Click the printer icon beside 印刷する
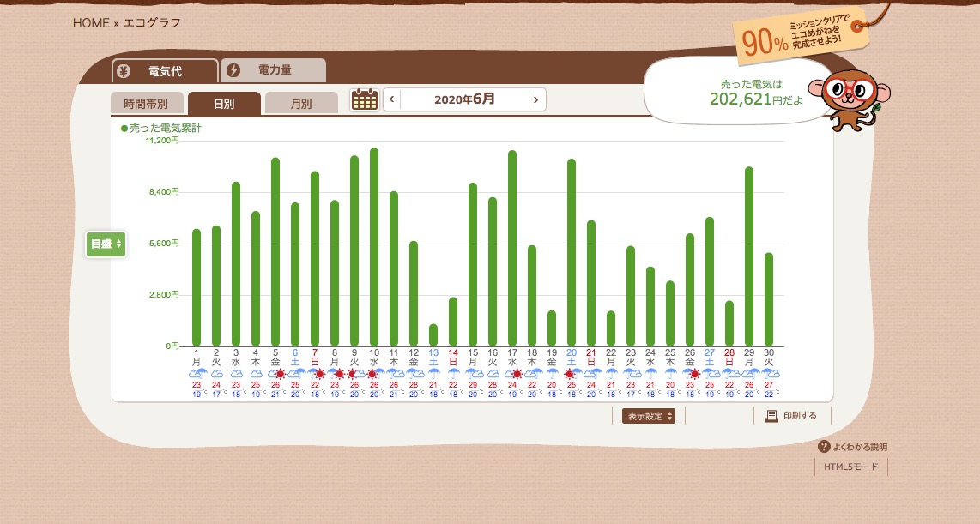Image resolution: width=980 pixels, height=524 pixels. point(771,416)
